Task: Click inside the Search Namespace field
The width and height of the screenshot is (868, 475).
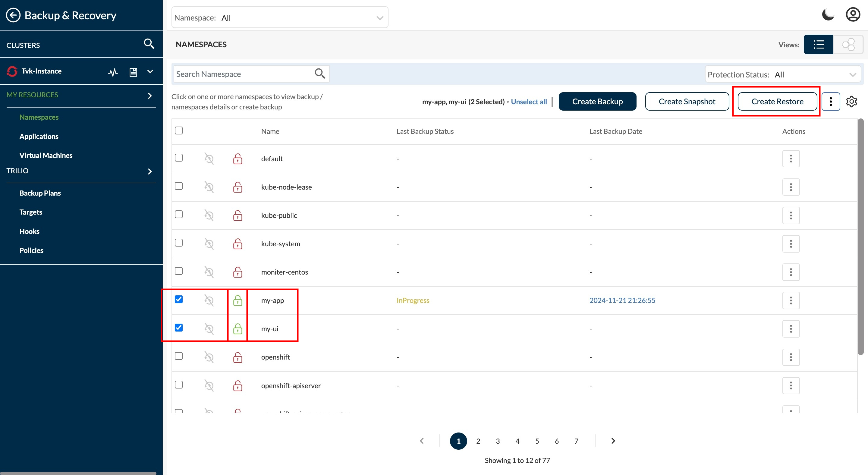Action: tap(243, 74)
